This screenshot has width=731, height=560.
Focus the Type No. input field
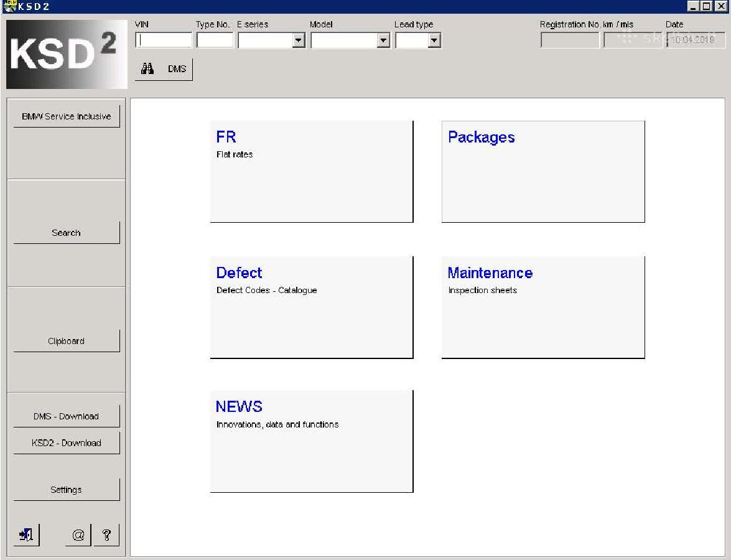click(215, 40)
